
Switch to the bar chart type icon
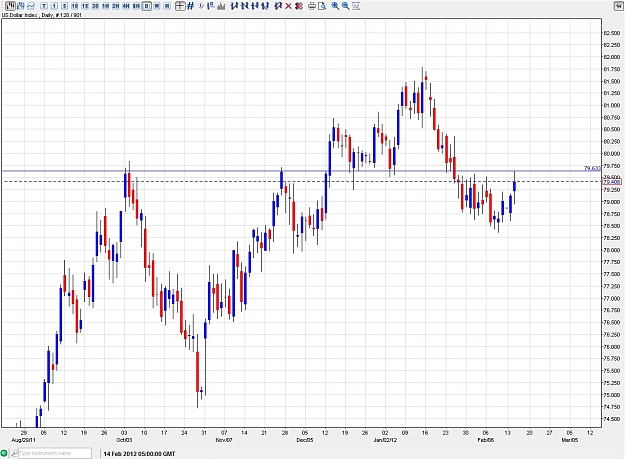[x=21, y=6]
